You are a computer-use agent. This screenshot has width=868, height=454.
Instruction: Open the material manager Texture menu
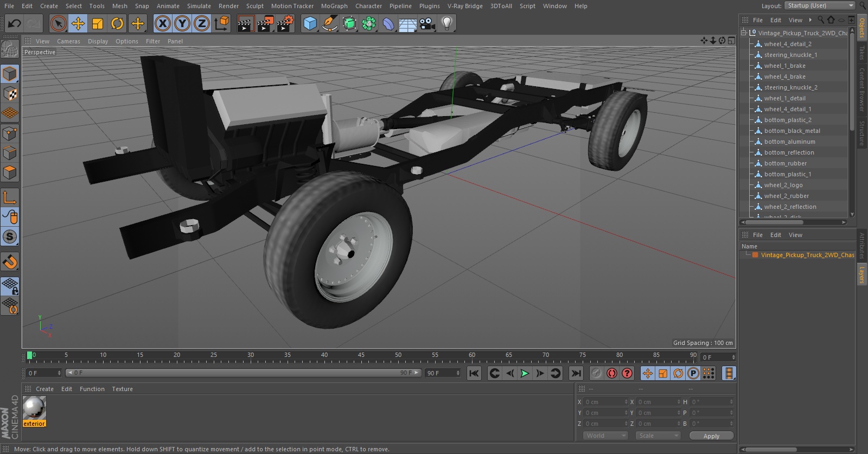click(122, 389)
